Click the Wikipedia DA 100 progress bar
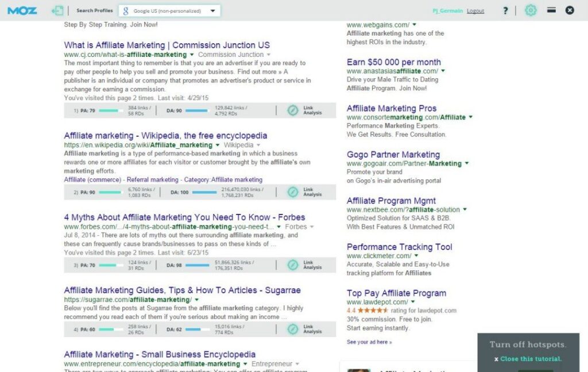 204,193
